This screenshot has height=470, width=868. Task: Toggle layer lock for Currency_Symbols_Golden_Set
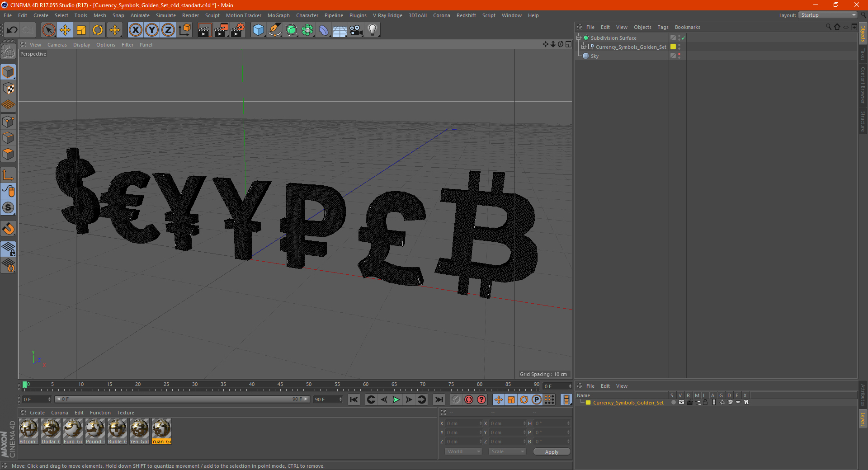pos(705,402)
